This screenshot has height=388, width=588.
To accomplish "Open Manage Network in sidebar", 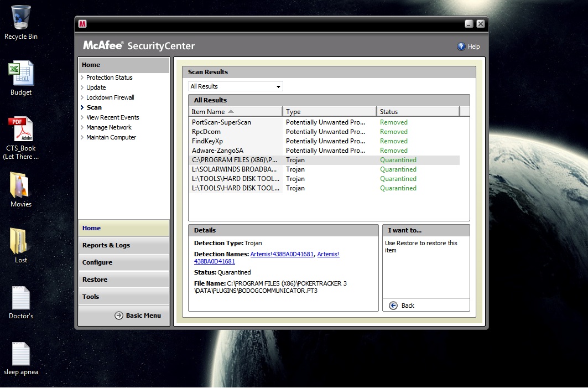I will coord(109,128).
